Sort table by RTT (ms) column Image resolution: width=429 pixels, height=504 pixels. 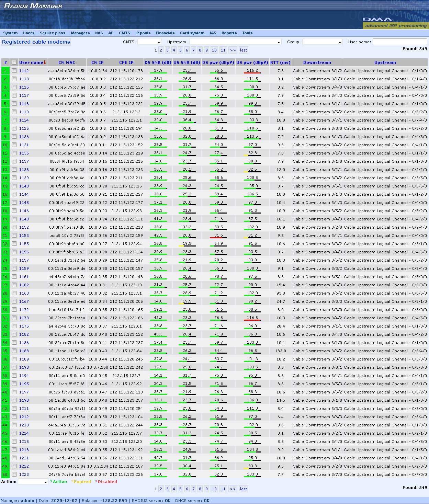coord(280,62)
